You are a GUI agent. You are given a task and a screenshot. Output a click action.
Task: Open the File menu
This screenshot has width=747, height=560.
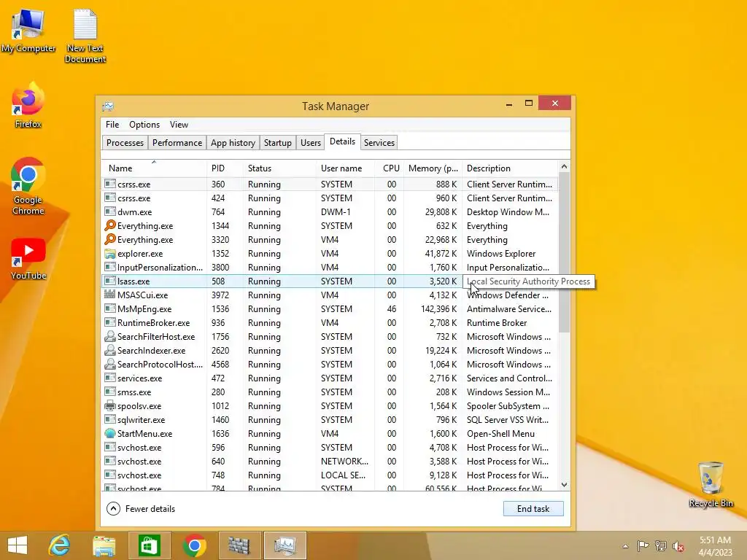[x=112, y=124]
